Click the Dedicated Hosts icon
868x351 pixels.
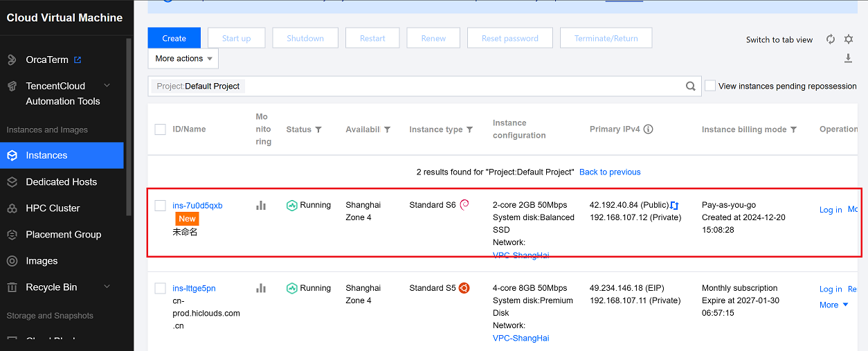(x=12, y=182)
